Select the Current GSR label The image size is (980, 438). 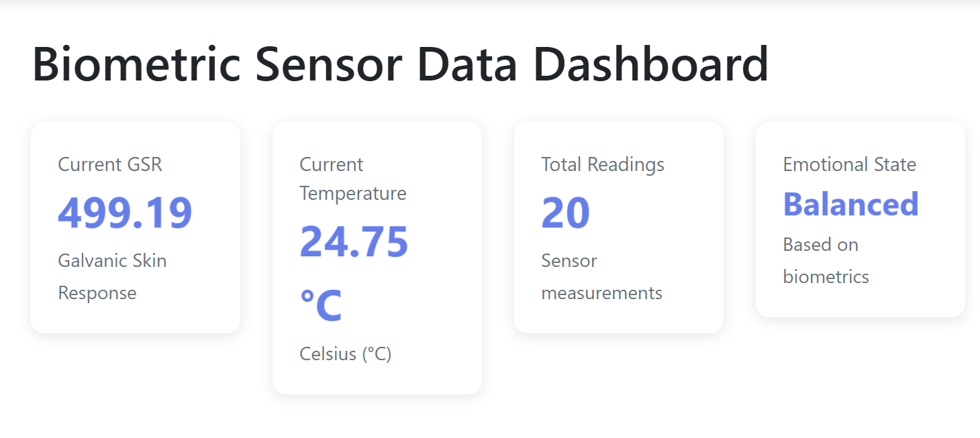click(110, 164)
